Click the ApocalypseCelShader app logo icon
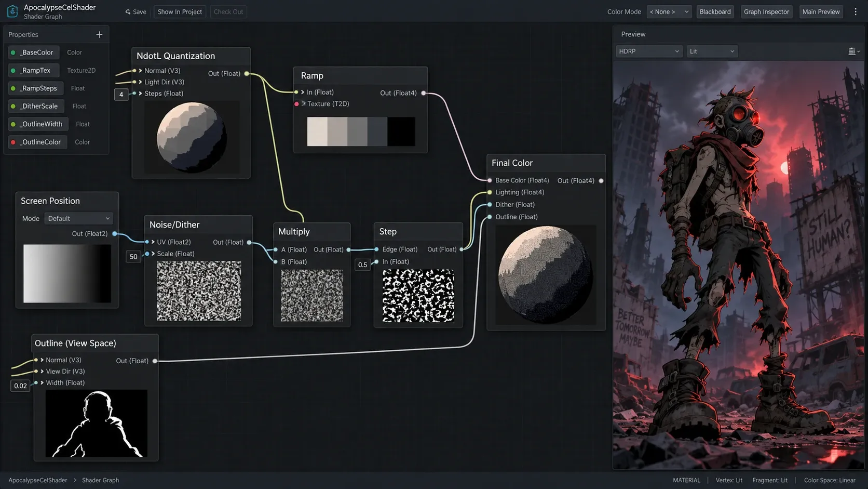The width and height of the screenshot is (868, 489). pos(12,11)
